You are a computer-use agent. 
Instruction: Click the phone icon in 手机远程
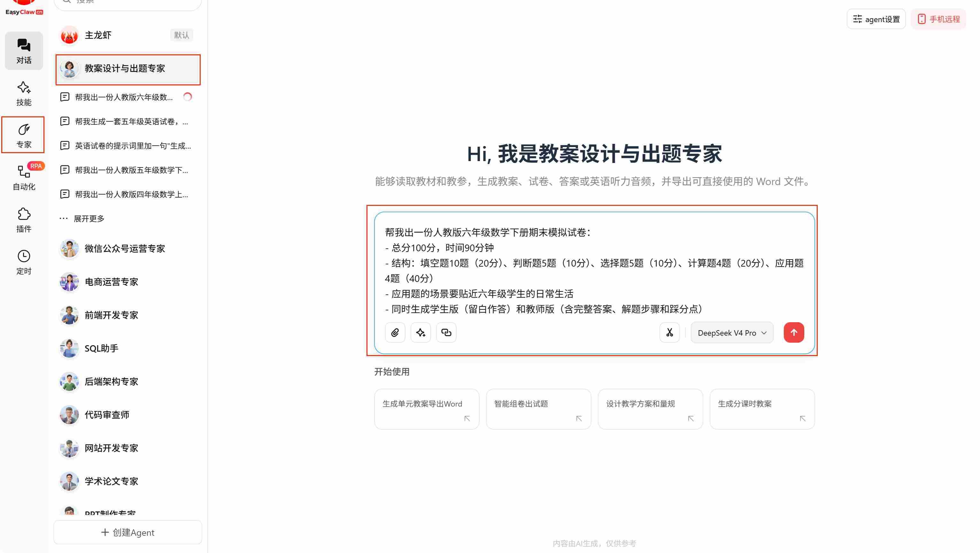[922, 19]
